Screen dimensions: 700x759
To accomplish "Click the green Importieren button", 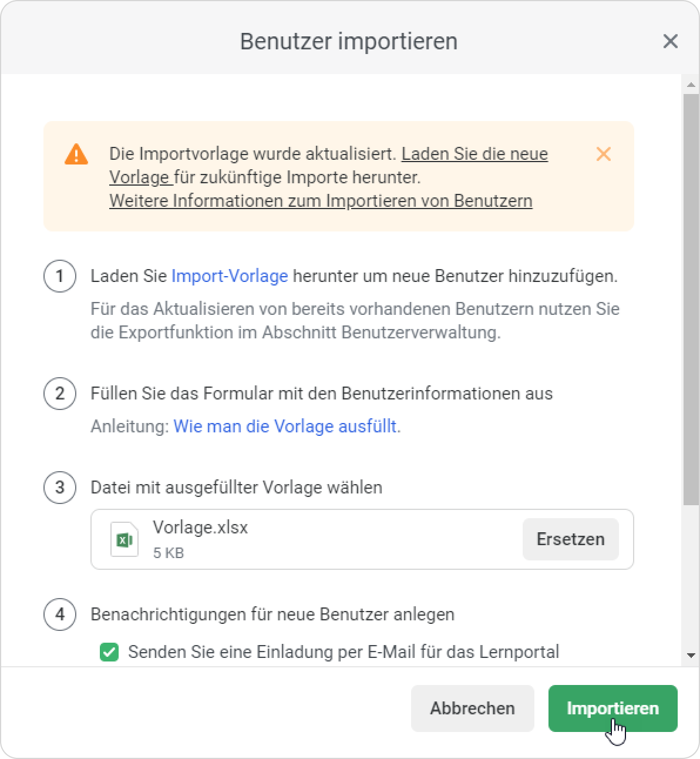I will click(612, 708).
